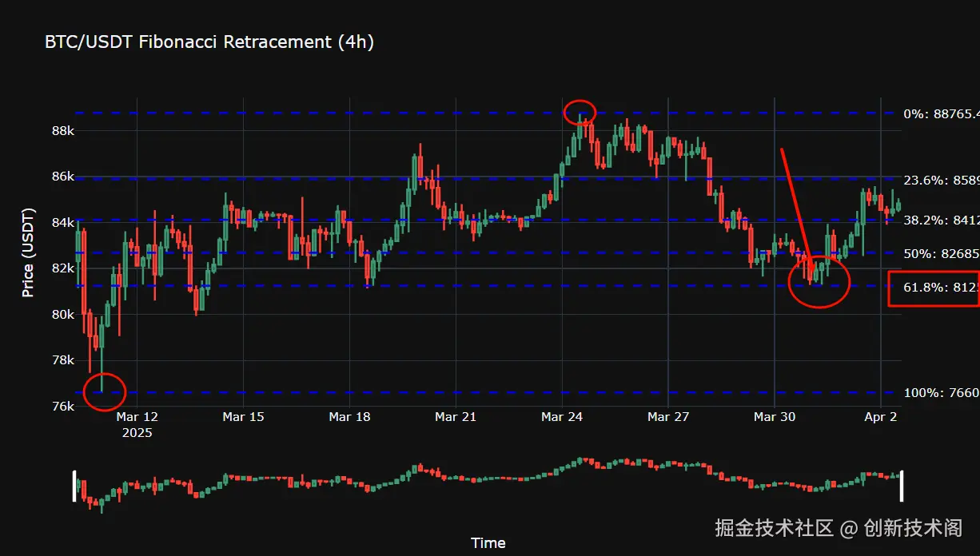Click the chart title 'BTC/USDT Fibonacci Retracement (4h)'

pos(209,42)
